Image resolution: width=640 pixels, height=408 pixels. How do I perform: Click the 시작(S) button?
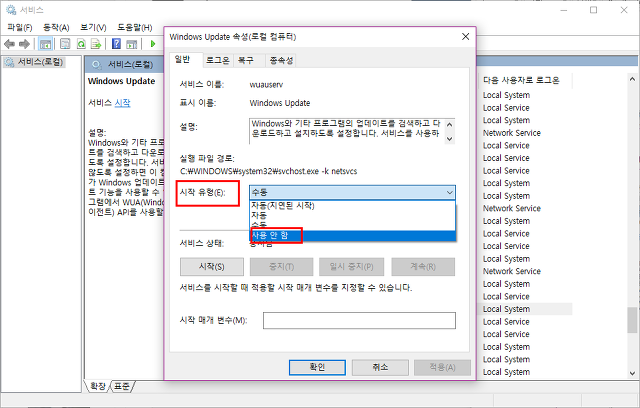tap(211, 267)
